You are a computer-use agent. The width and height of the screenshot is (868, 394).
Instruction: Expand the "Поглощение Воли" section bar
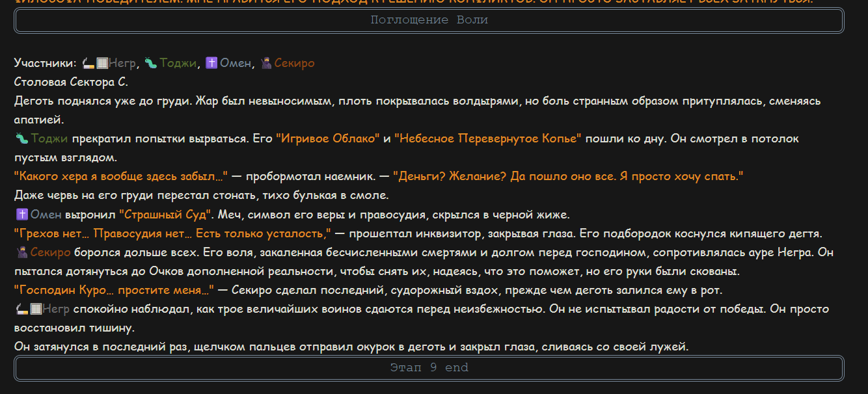pyautogui.click(x=429, y=20)
